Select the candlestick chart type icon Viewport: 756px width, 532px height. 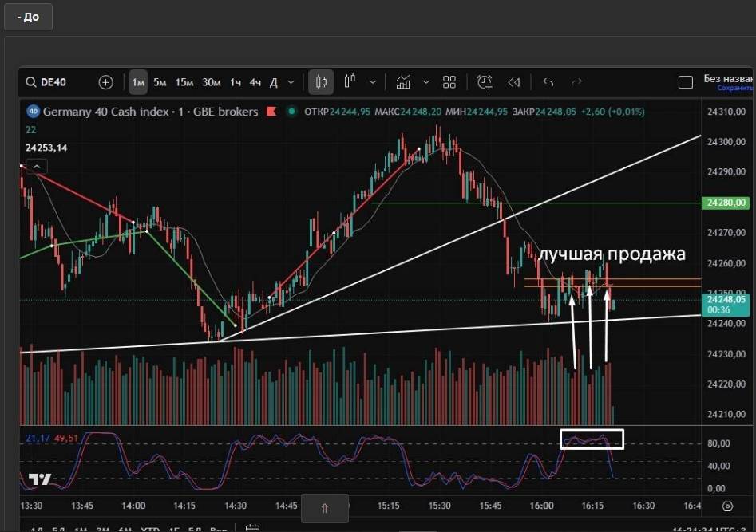[x=322, y=82]
